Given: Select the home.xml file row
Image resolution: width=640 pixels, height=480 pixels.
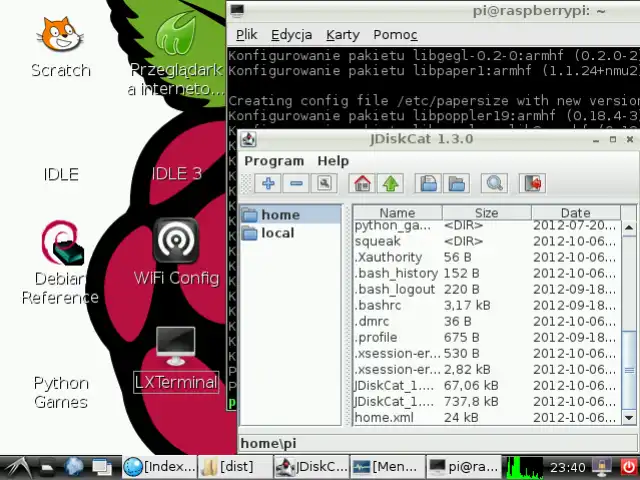Looking at the screenshot, I should tap(487, 418).
